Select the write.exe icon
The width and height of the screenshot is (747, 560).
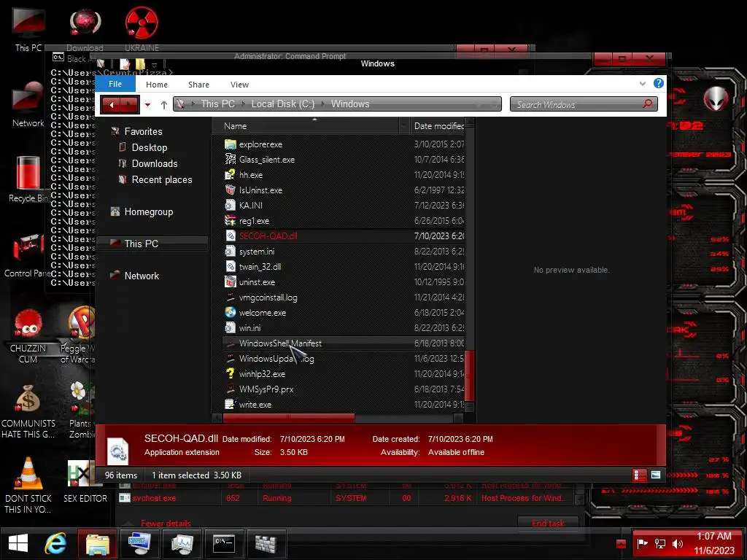(x=230, y=405)
